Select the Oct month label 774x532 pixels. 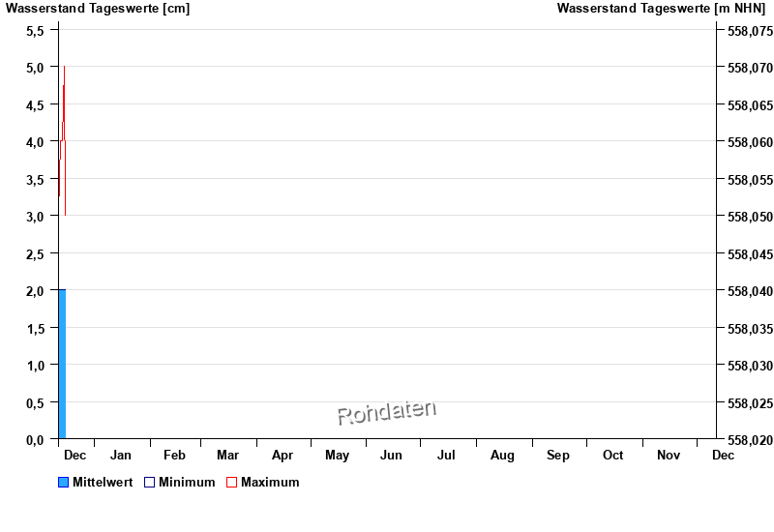pyautogui.click(x=612, y=455)
